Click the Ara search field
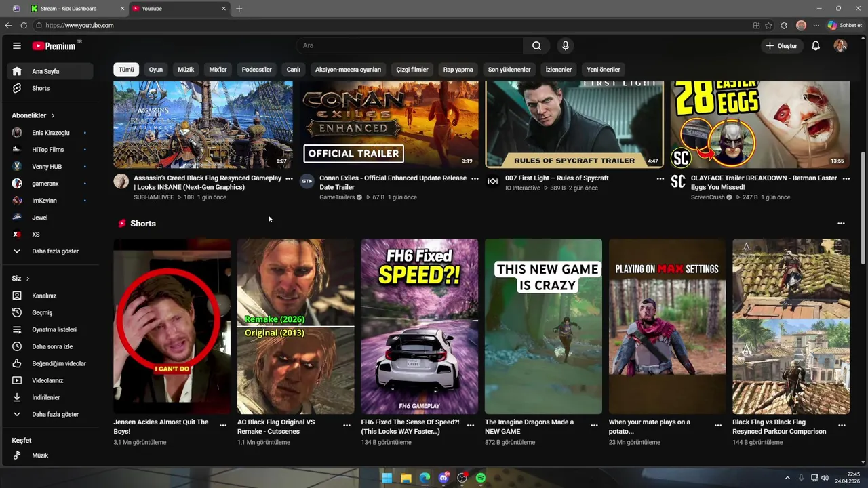The width and height of the screenshot is (868, 488). click(x=410, y=45)
